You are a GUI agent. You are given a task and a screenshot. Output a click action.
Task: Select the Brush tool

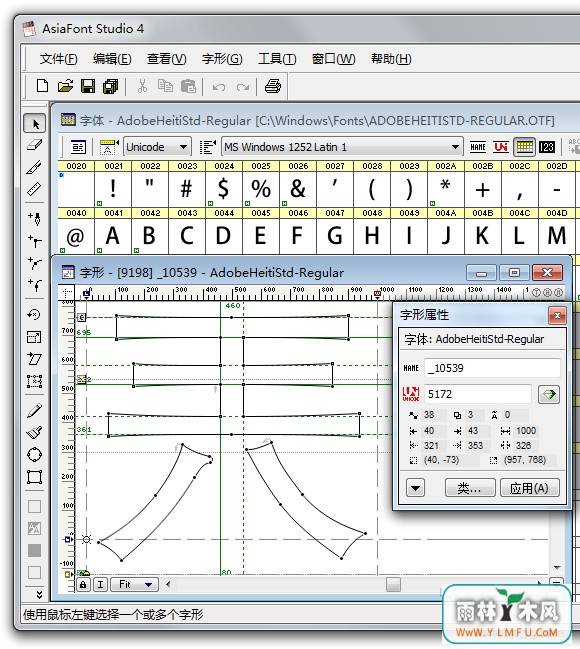tap(34, 433)
